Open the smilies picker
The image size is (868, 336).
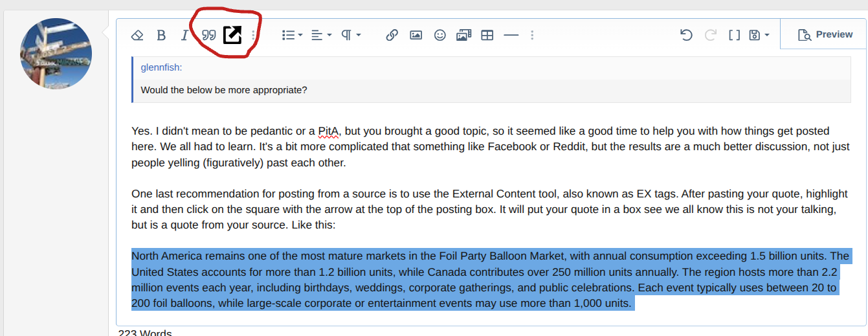[x=440, y=35]
